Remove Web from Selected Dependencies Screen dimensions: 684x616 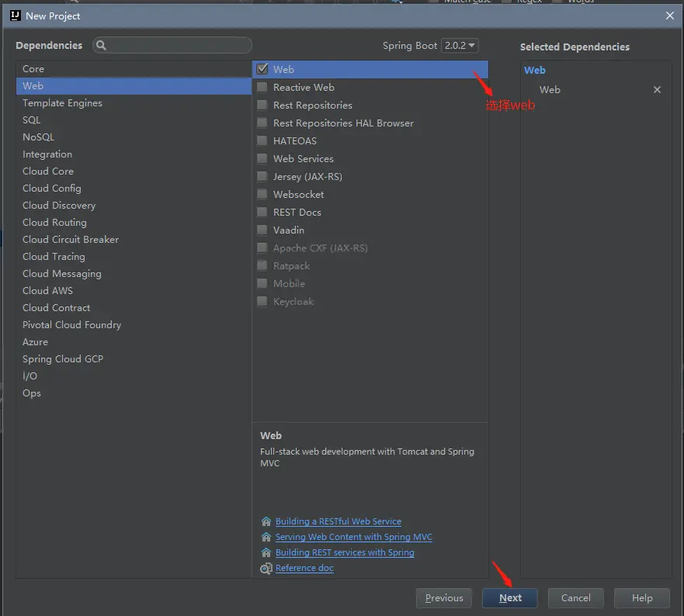pyautogui.click(x=657, y=90)
